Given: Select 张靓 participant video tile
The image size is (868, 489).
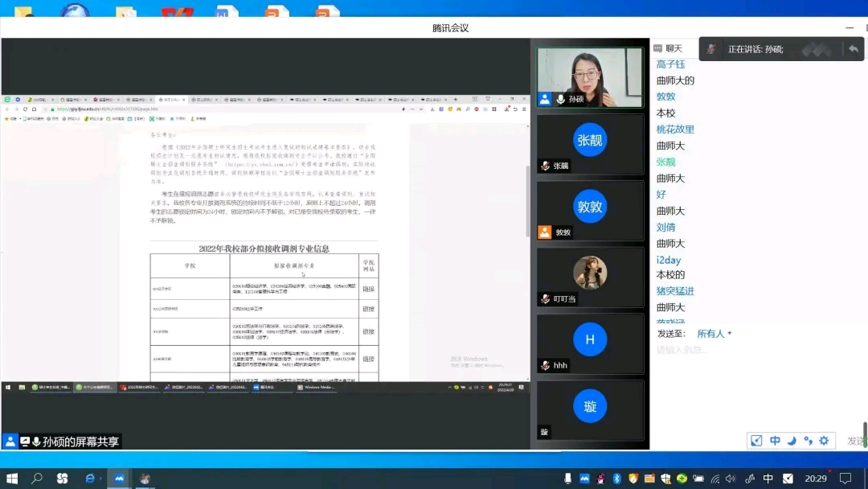Looking at the screenshot, I should (x=590, y=144).
